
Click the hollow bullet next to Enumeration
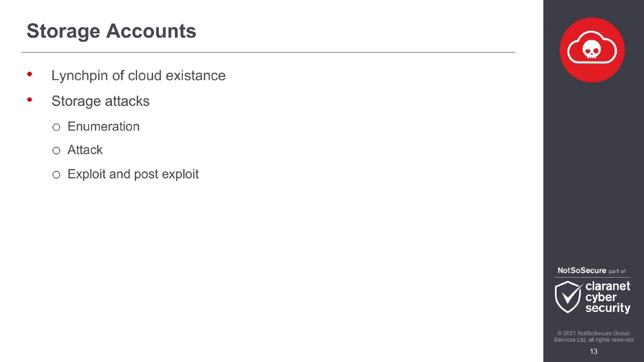click(56, 127)
